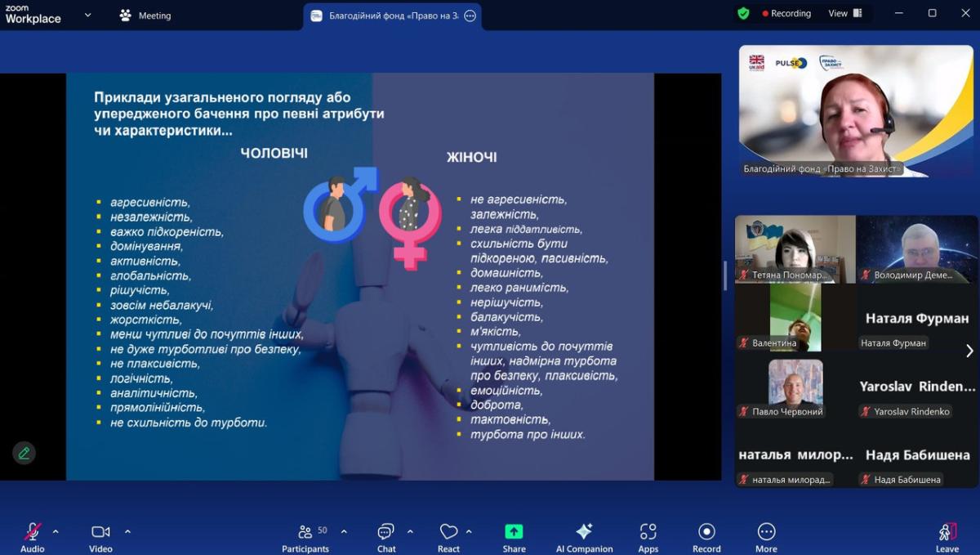Select Павло Червоний video tile

click(x=795, y=386)
